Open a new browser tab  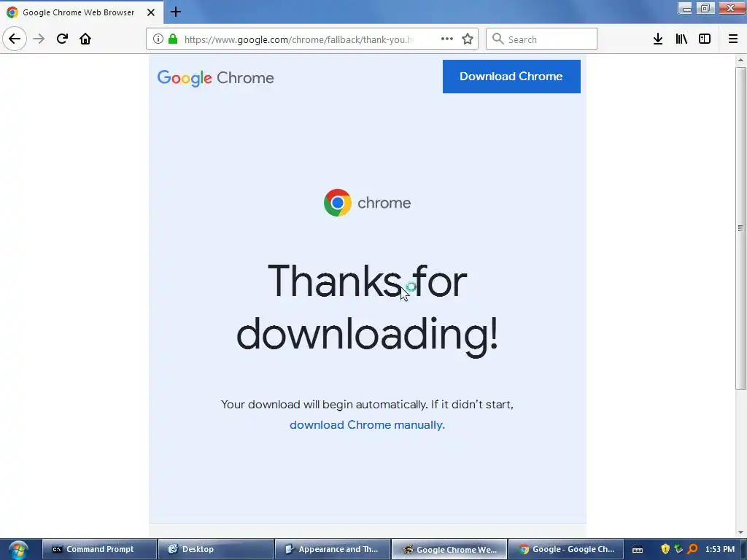click(x=176, y=12)
